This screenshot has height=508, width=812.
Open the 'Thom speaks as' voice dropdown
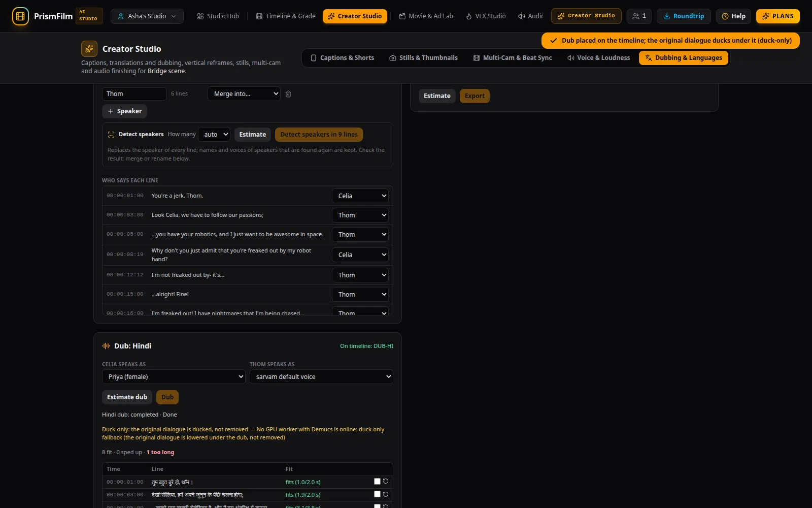coord(321,377)
